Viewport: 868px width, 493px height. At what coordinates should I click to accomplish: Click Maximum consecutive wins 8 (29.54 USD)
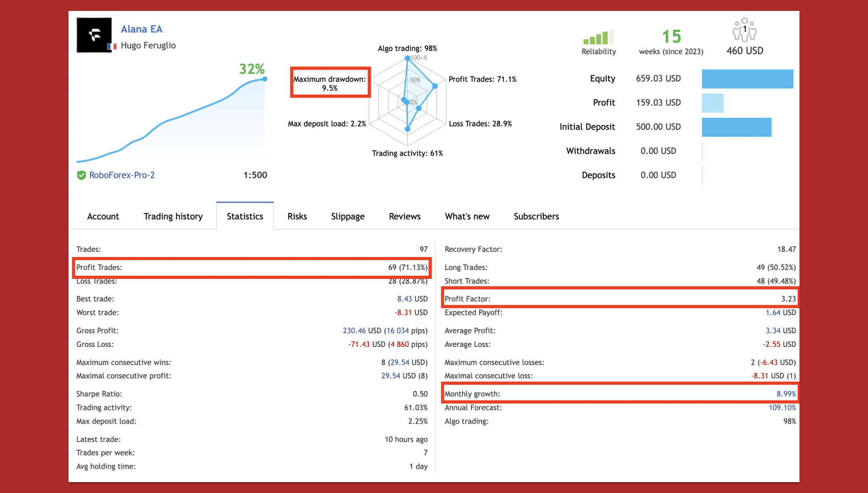tap(404, 362)
